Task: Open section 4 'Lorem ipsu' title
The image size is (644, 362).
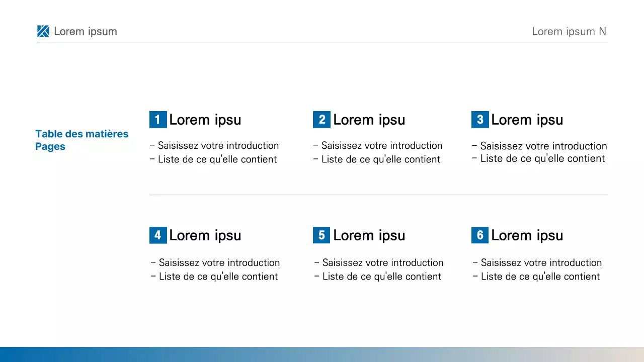Action: tap(205, 235)
